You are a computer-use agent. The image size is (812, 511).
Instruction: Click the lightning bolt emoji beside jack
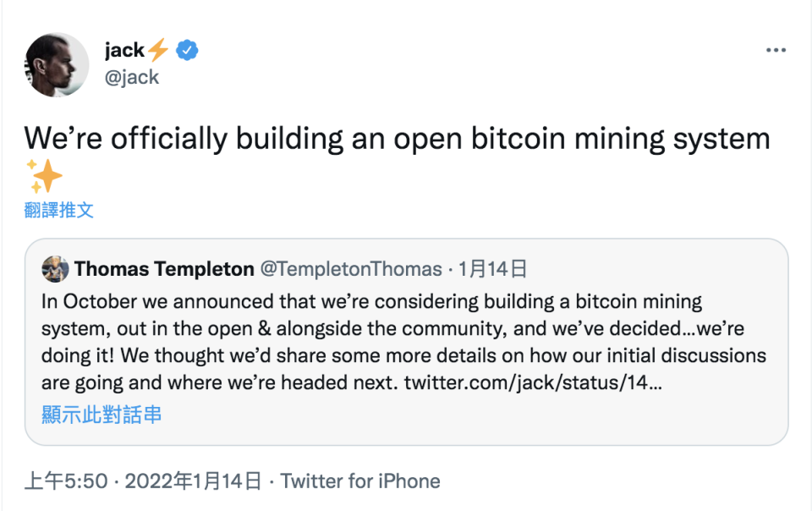point(158,51)
